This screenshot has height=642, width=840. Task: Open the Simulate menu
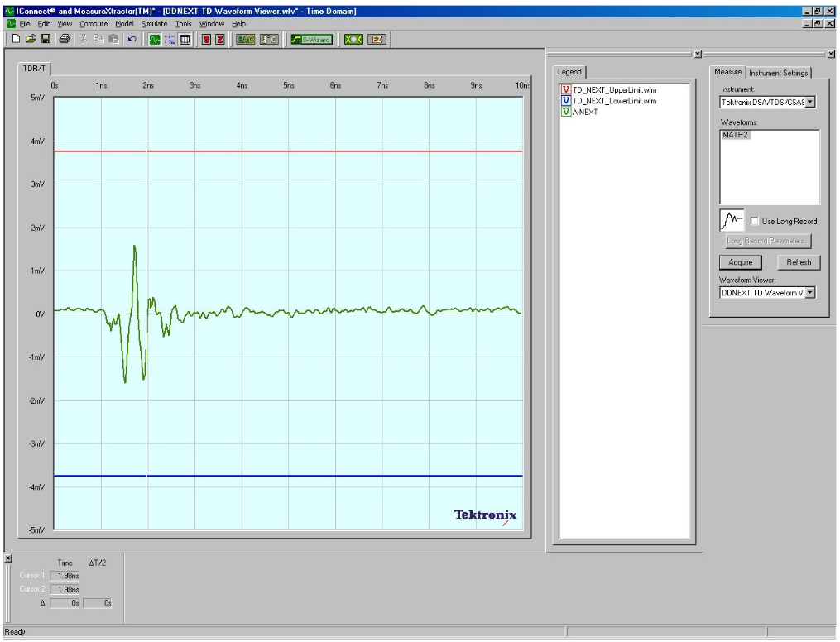point(154,23)
